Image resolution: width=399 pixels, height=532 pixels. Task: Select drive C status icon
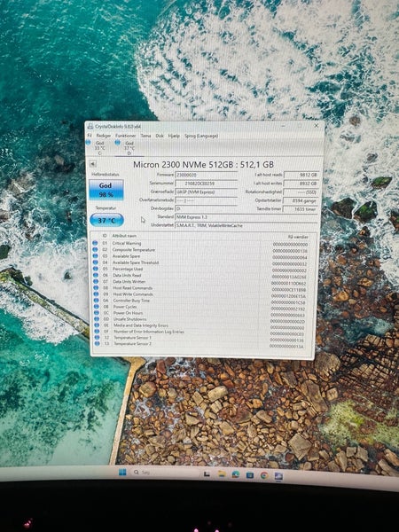click(x=88, y=143)
